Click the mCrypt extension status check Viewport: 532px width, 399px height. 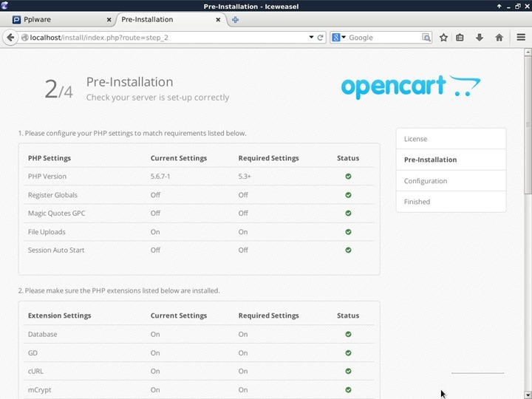(x=348, y=390)
